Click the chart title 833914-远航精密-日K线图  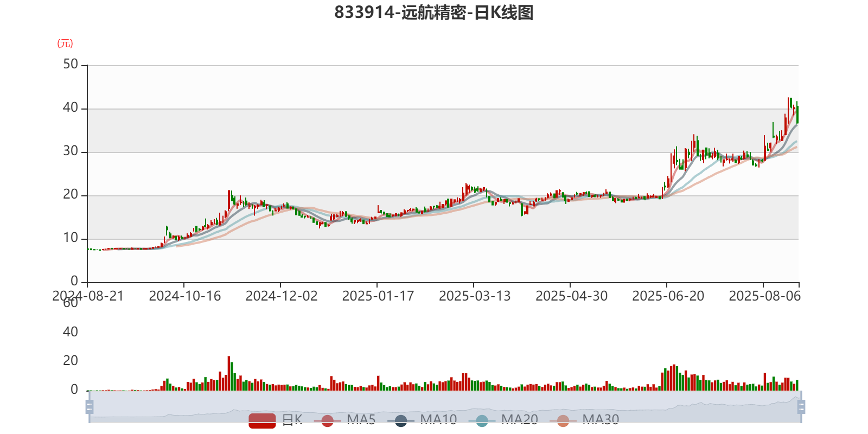[x=434, y=12]
